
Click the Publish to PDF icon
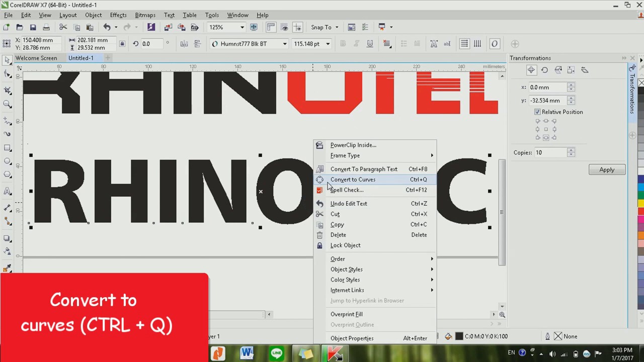(x=194, y=27)
